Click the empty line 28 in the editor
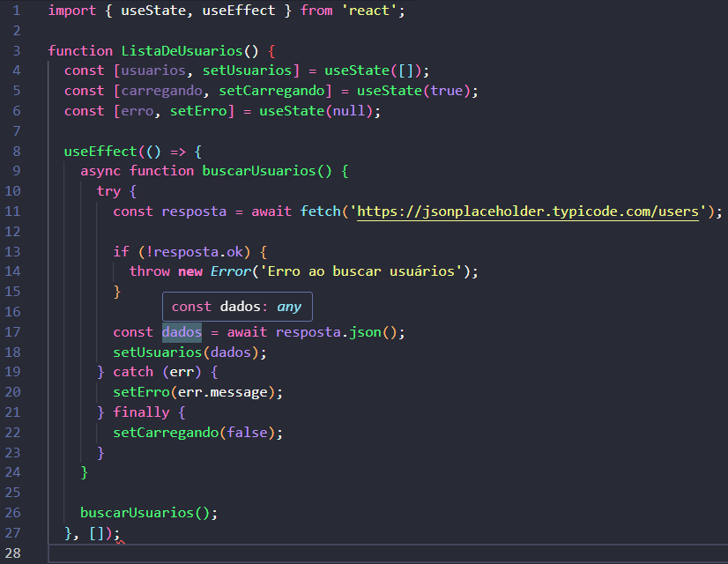 (x=388, y=553)
